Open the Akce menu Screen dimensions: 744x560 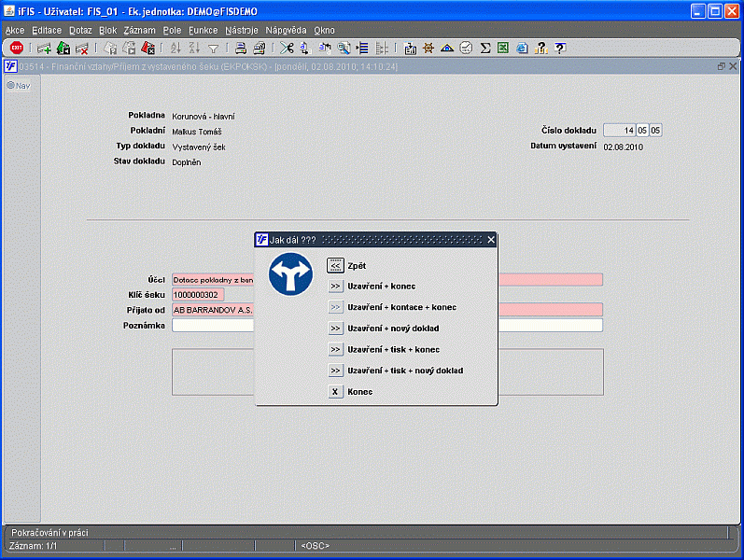pos(15,30)
